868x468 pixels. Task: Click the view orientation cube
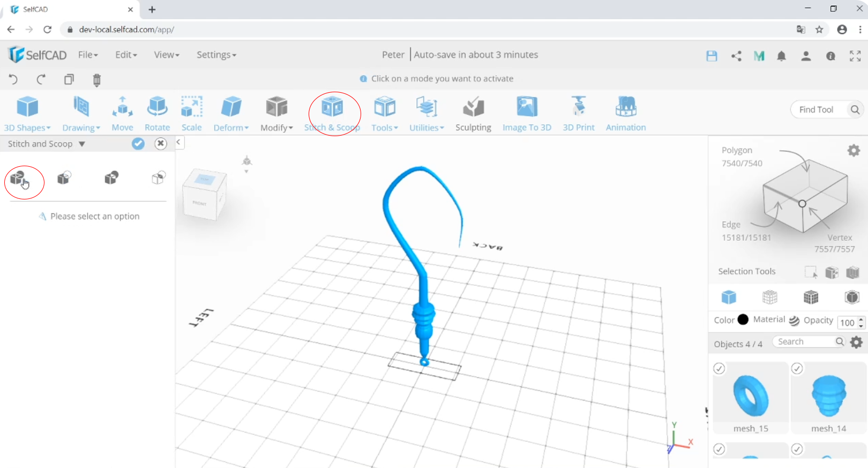(x=204, y=195)
